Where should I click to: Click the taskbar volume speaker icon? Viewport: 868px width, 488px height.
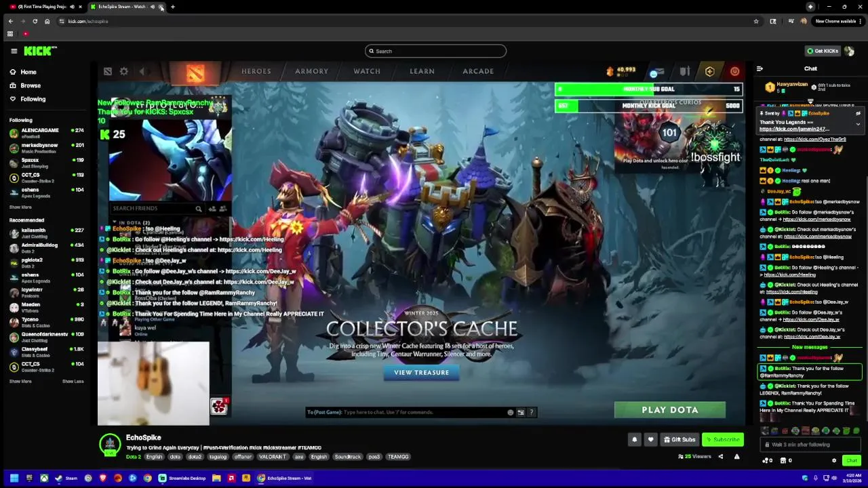click(834, 478)
